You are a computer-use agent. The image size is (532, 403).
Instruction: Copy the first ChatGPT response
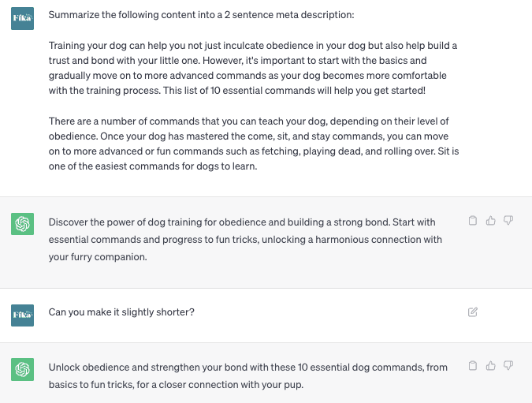pos(473,221)
